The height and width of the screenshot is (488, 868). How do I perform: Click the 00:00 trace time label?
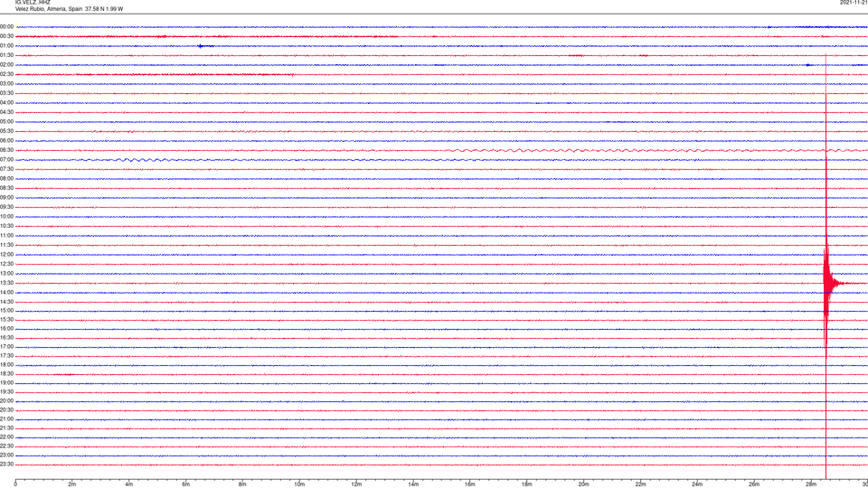tap(6, 26)
